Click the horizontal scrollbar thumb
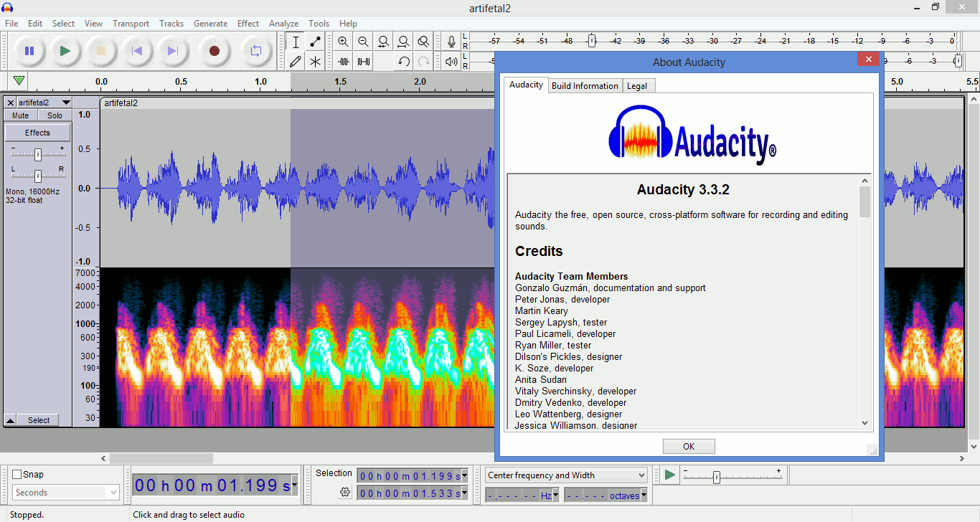 coord(161,458)
